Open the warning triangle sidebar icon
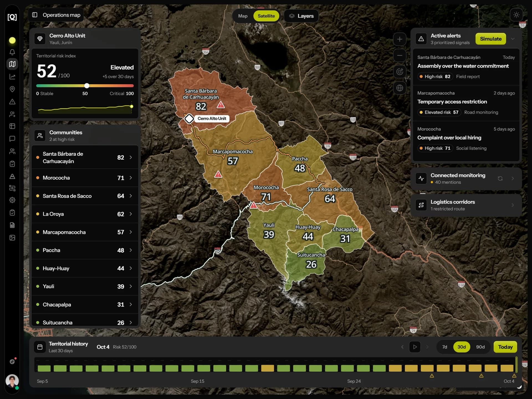Screen dimensions: 532x399 [x=12, y=102]
